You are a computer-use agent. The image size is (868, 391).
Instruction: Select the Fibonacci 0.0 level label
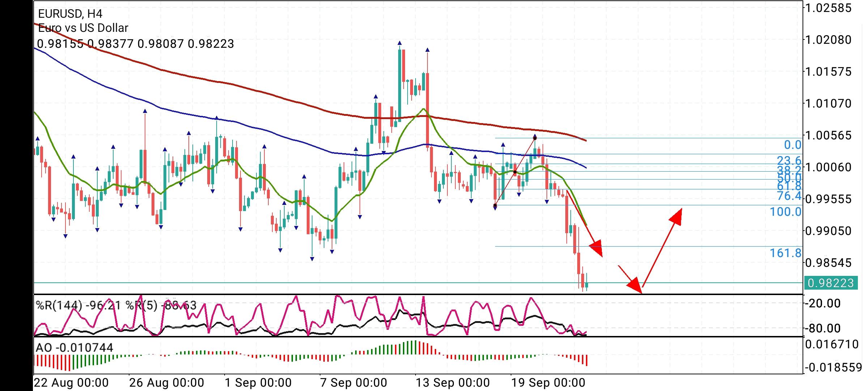792,145
